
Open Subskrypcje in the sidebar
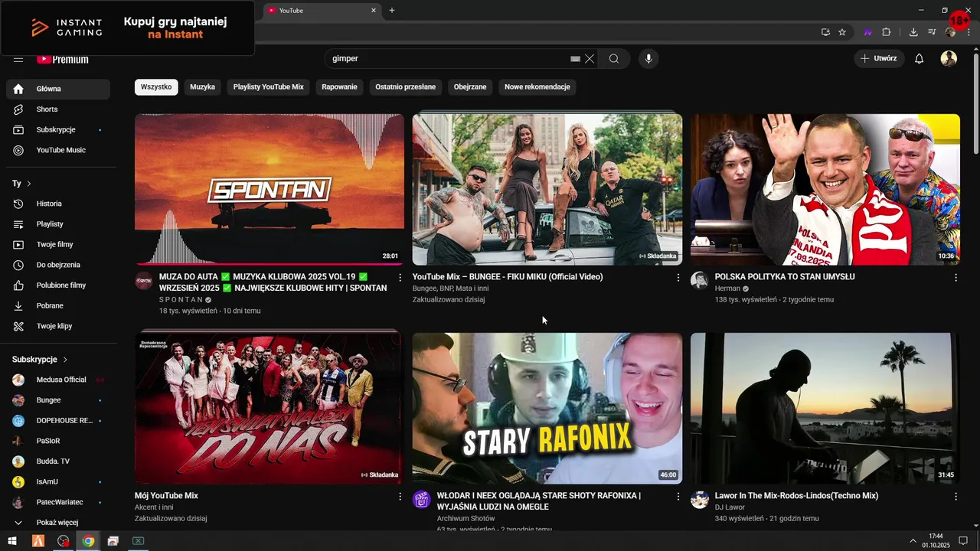tap(58, 129)
